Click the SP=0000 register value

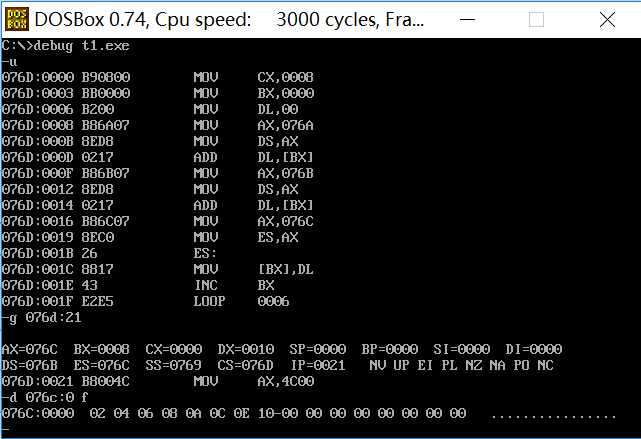[x=318, y=349]
